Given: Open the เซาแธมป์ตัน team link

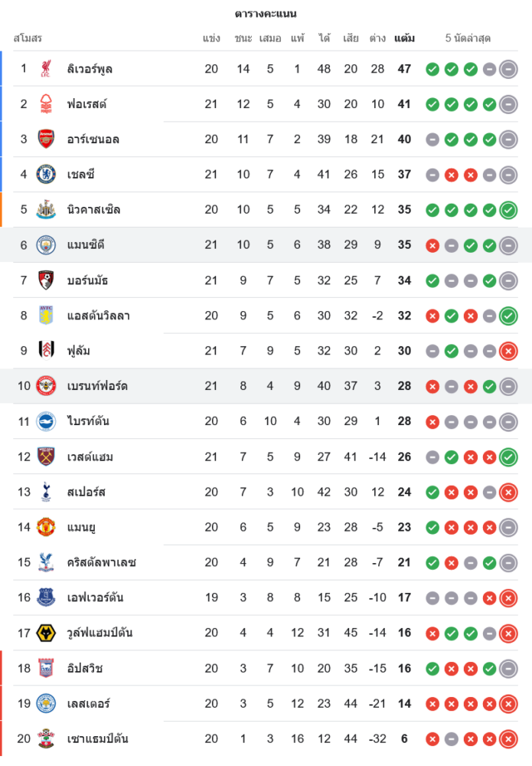Looking at the screenshot, I should click(x=97, y=738).
